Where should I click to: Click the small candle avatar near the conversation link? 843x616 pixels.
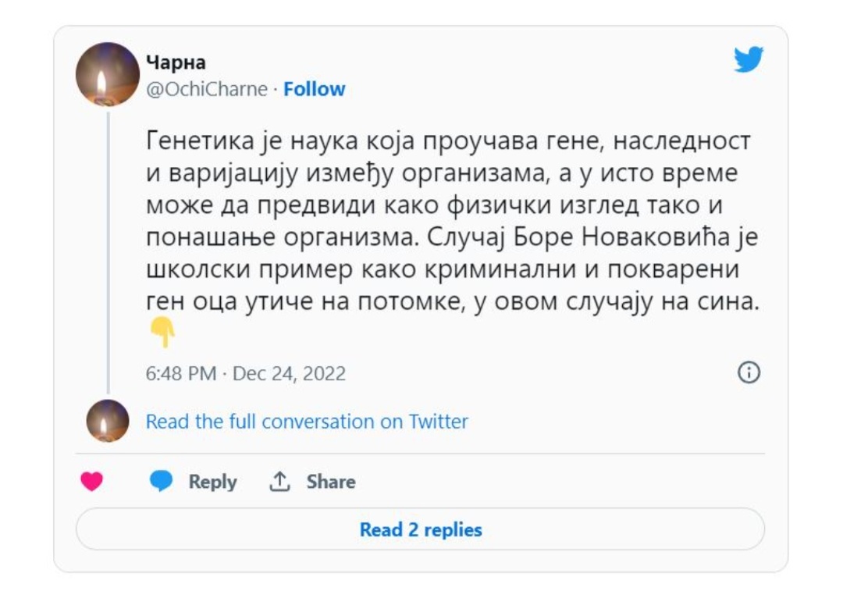tap(107, 422)
